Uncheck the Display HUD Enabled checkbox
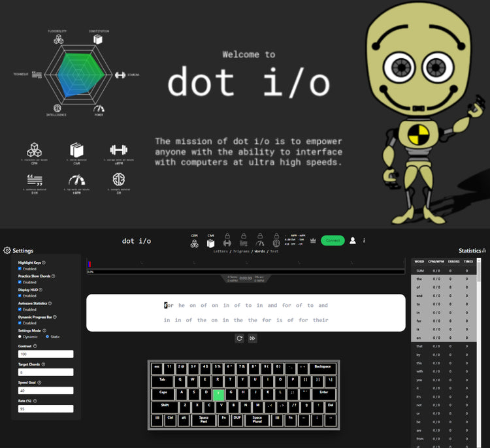 [x=20, y=296]
